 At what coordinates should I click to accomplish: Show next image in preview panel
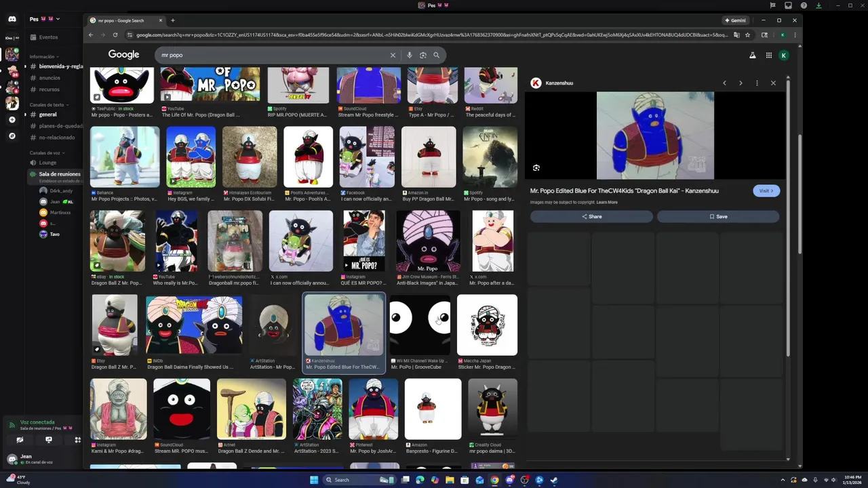[x=741, y=83]
